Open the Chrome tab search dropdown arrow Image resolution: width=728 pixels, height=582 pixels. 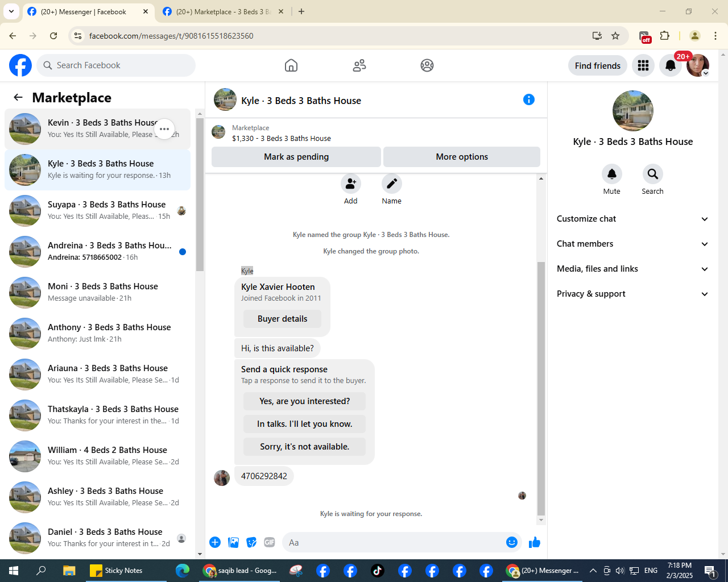[11, 11]
